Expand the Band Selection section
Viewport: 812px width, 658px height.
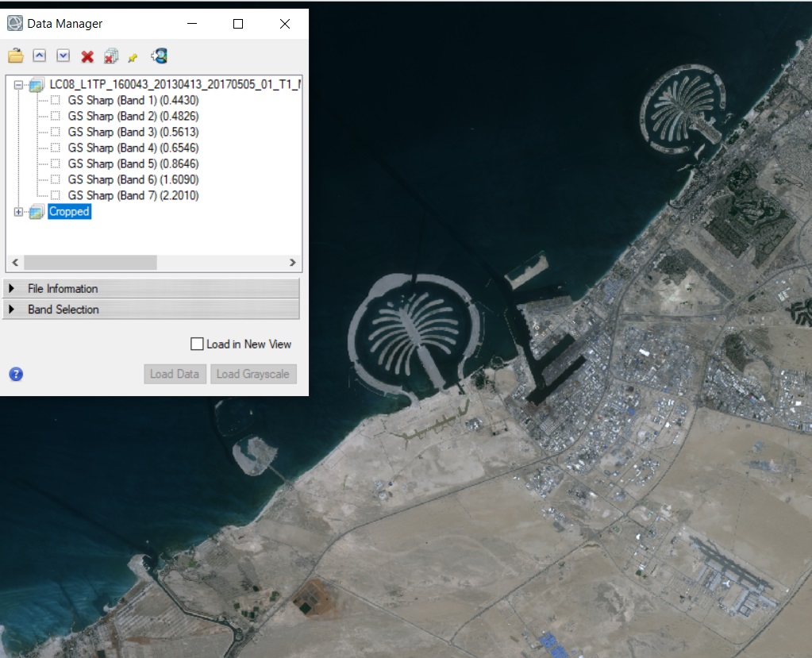(x=63, y=310)
